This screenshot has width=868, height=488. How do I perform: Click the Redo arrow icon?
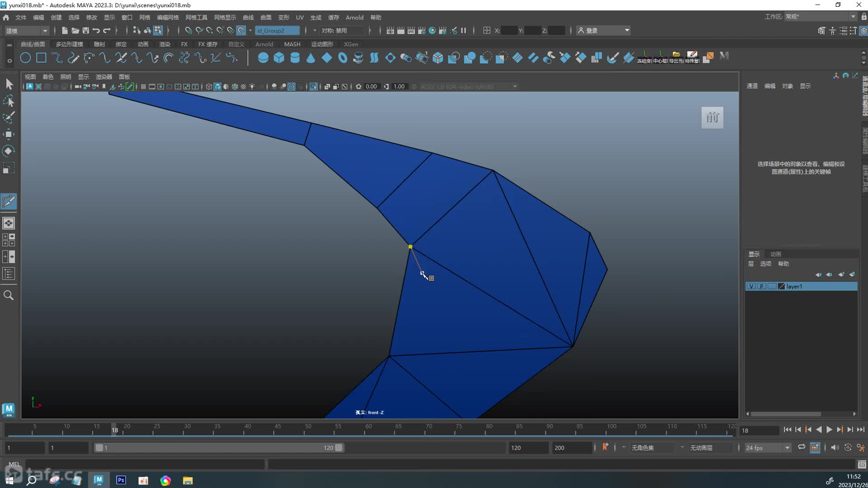107,30
